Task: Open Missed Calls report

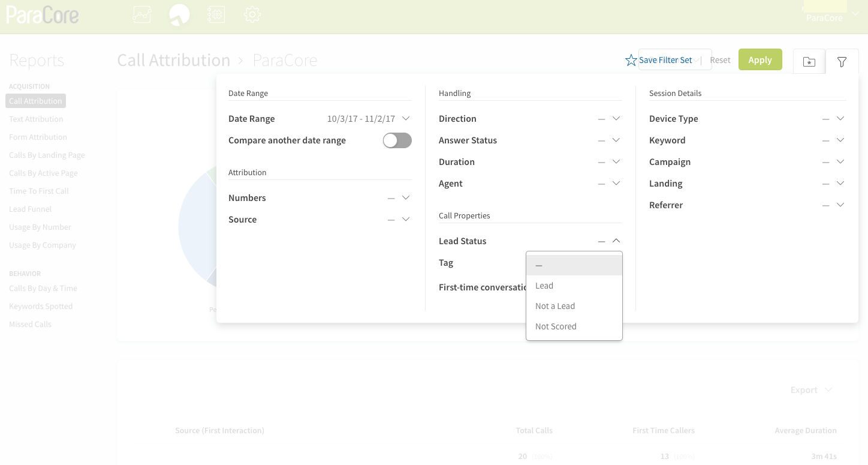Action: 30,324
